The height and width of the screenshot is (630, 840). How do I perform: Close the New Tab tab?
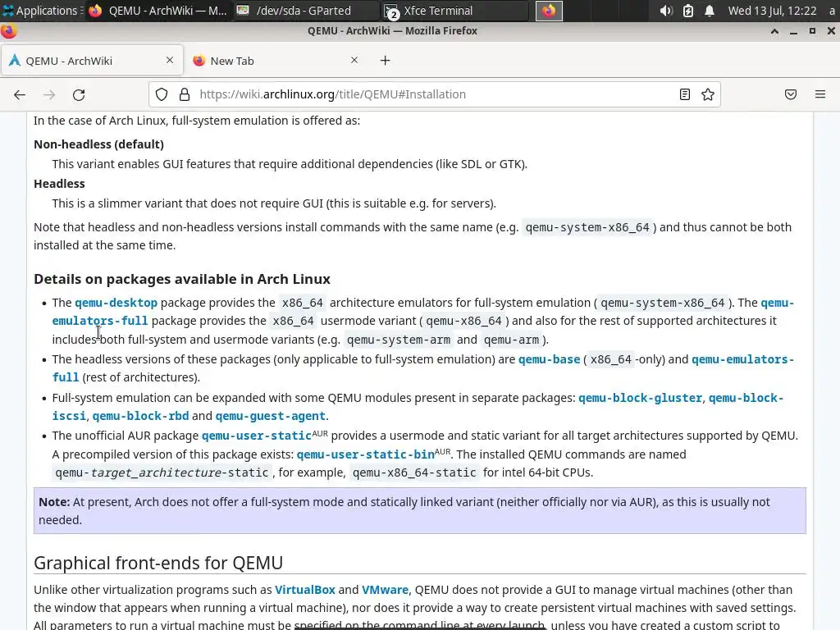point(354,60)
